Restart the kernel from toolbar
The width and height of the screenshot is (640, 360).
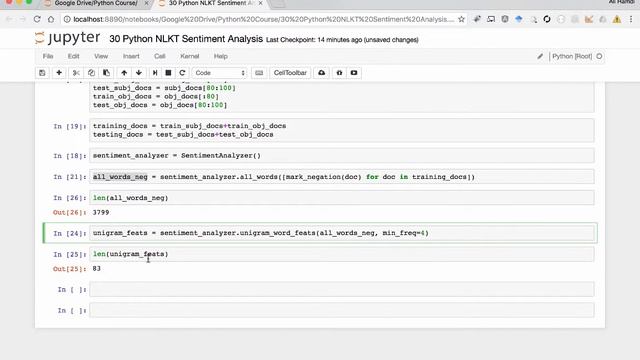pyautogui.click(x=182, y=73)
